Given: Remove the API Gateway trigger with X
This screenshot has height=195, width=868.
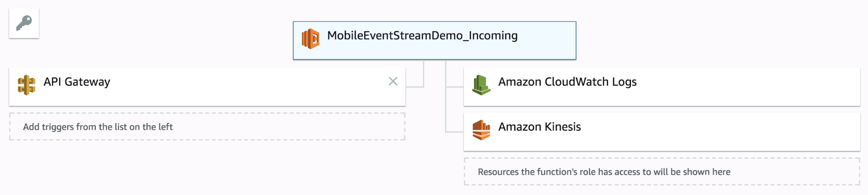Looking at the screenshot, I should click(x=393, y=81).
